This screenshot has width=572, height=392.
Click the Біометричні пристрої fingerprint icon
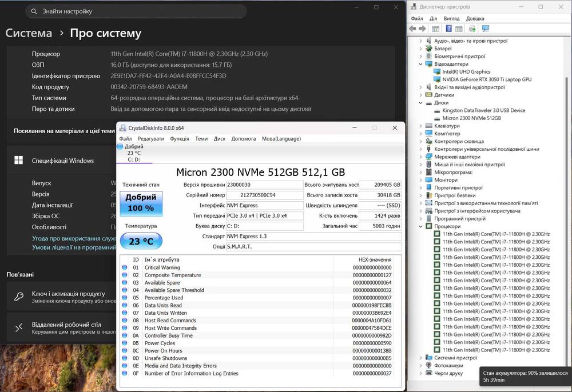(x=429, y=56)
